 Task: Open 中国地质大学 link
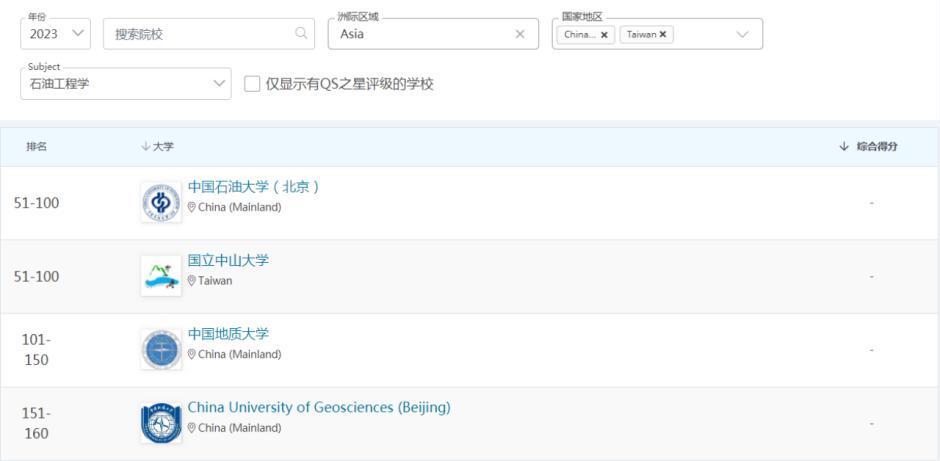(228, 334)
